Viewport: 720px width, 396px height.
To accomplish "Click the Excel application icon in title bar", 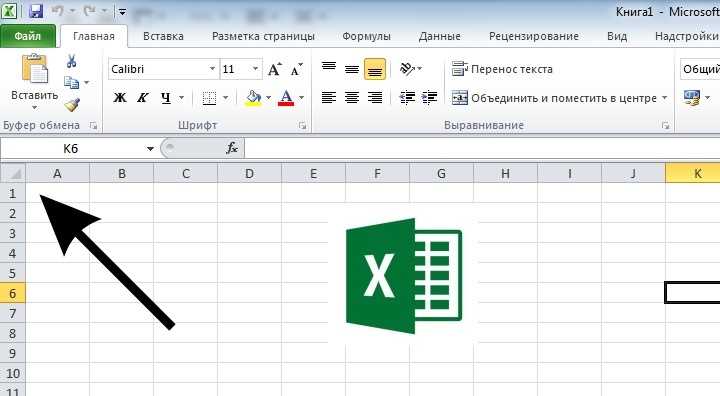I will (10, 11).
